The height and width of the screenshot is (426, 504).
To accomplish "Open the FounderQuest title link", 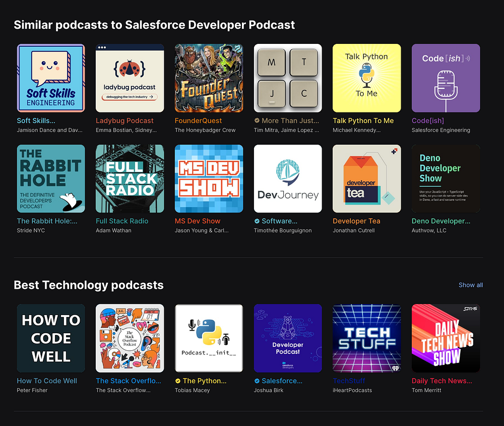I will [x=198, y=120].
